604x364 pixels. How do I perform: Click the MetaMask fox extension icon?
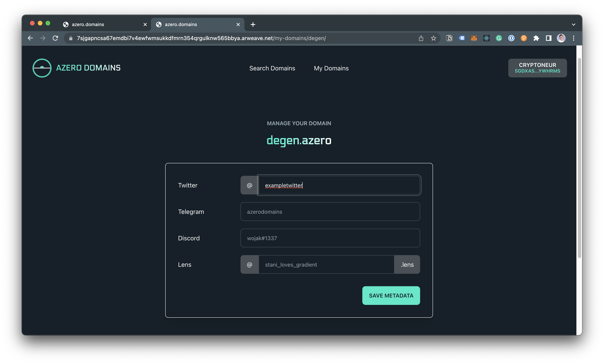coord(474,38)
